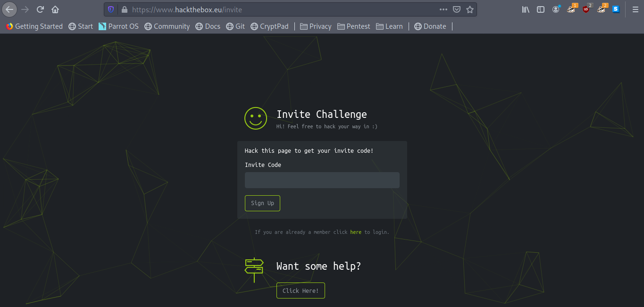Reload the current page

click(41, 9)
